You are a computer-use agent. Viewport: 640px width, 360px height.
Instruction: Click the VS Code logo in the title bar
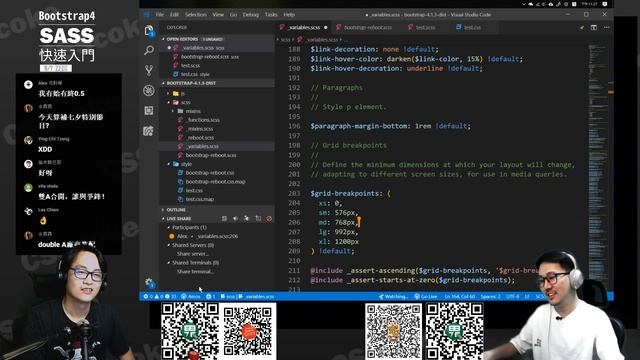147,15
